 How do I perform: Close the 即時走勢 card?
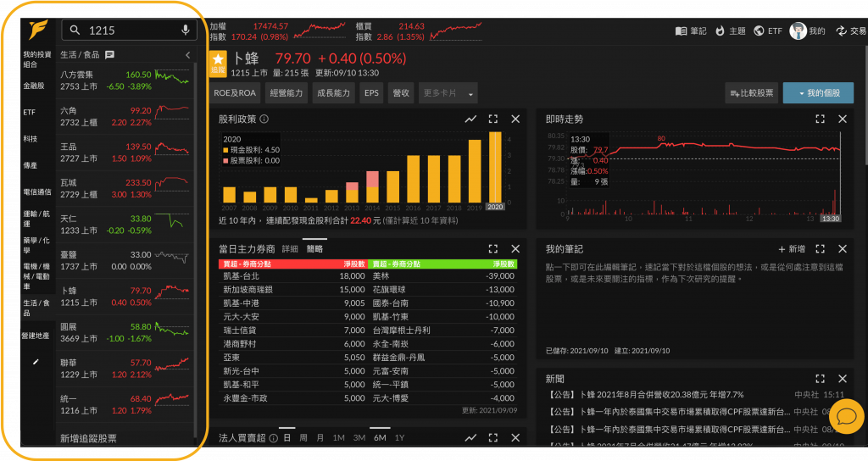pyautogui.click(x=843, y=119)
